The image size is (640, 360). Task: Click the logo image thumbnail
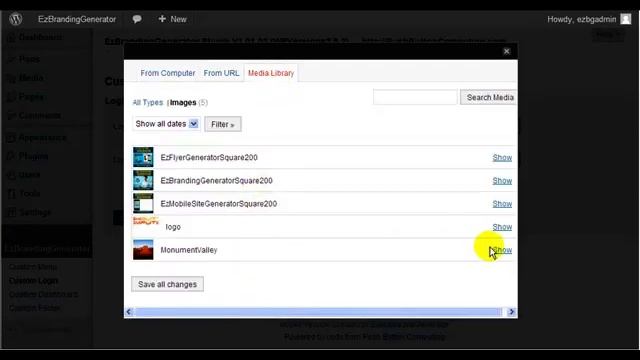click(x=146, y=221)
